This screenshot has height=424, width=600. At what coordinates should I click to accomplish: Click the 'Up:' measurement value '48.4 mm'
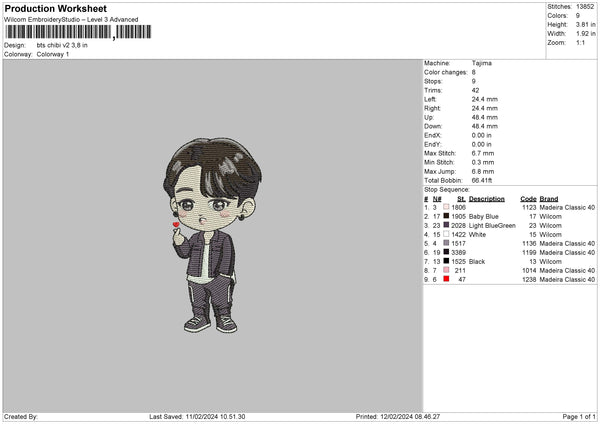(484, 117)
